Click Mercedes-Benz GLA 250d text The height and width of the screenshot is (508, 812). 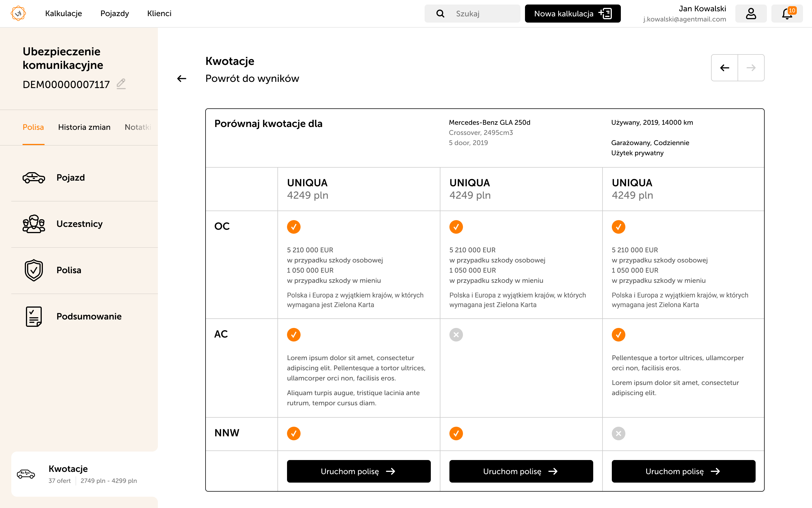coord(489,122)
